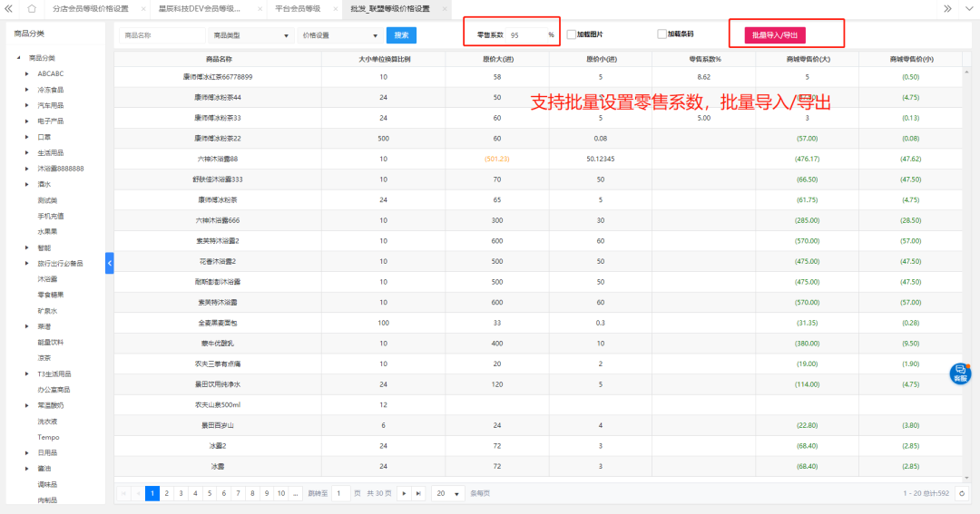The height and width of the screenshot is (514, 980).
Task: Open the 客服 customer service chat bubble
Action: click(960, 373)
